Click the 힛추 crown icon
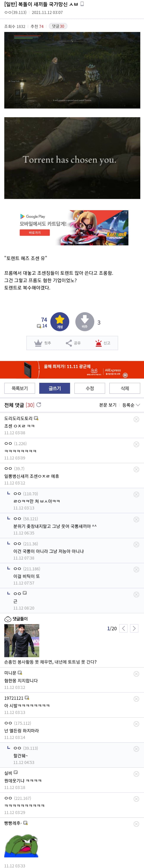Viewport: 144px width, 868px height. point(38,343)
